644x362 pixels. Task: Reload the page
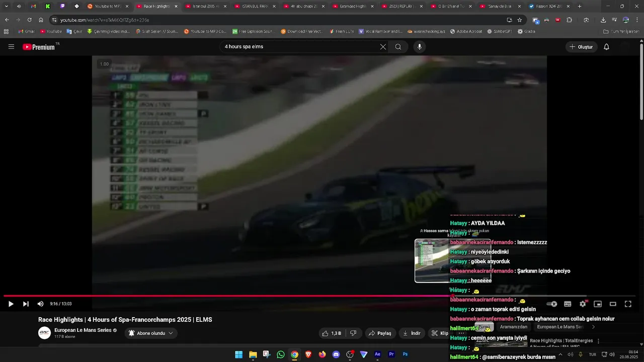29,20
